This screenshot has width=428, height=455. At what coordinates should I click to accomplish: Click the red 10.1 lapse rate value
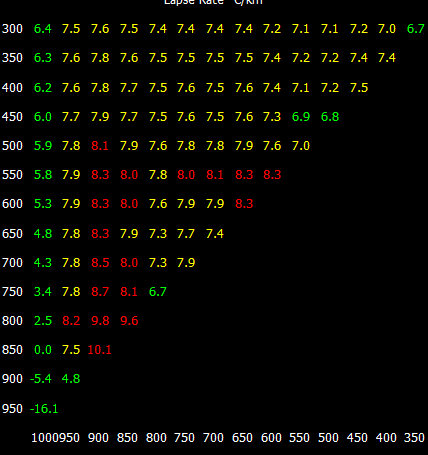pos(99,350)
